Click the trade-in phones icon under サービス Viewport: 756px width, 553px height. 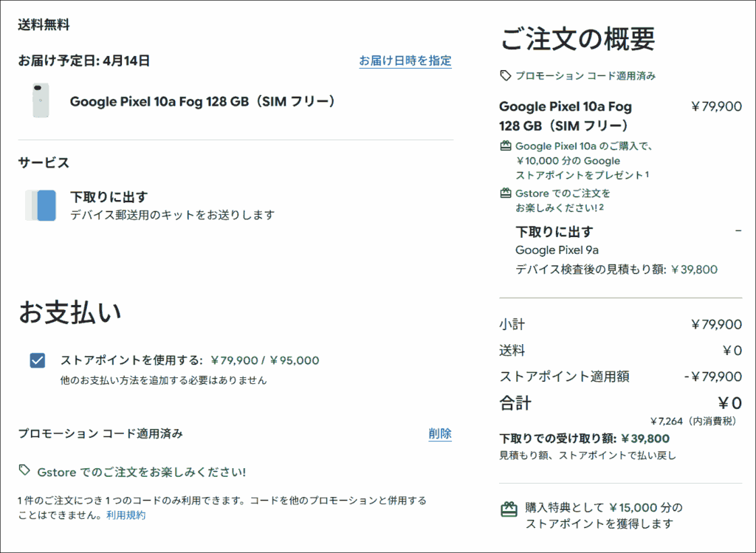(40, 205)
